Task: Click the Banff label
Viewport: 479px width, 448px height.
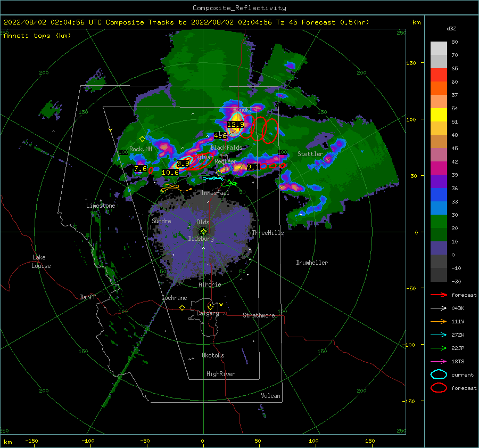Action: 88,297
